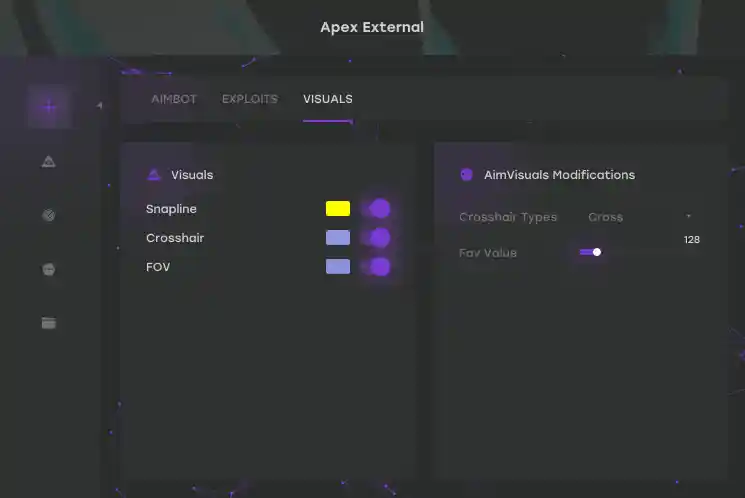
Task: Toggle the FOV switch
Action: [x=376, y=267]
